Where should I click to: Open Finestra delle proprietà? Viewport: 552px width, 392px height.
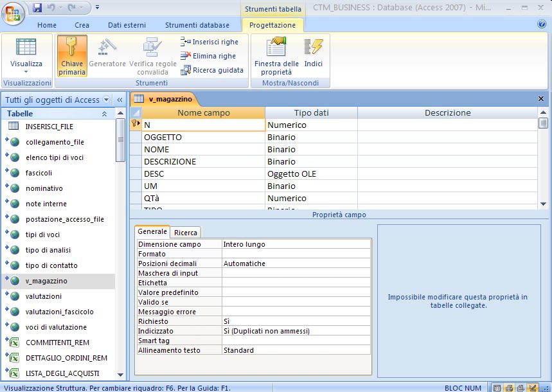(x=276, y=56)
